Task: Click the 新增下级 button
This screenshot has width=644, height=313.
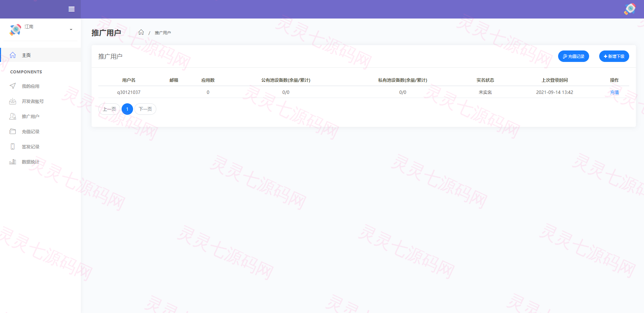Action: click(x=614, y=56)
